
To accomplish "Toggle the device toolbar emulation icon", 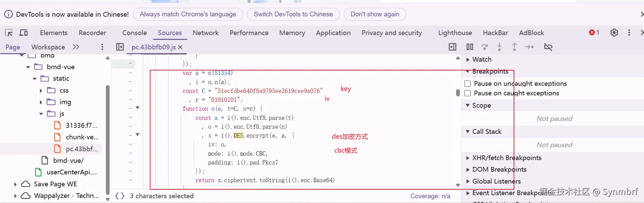I will click(x=23, y=32).
